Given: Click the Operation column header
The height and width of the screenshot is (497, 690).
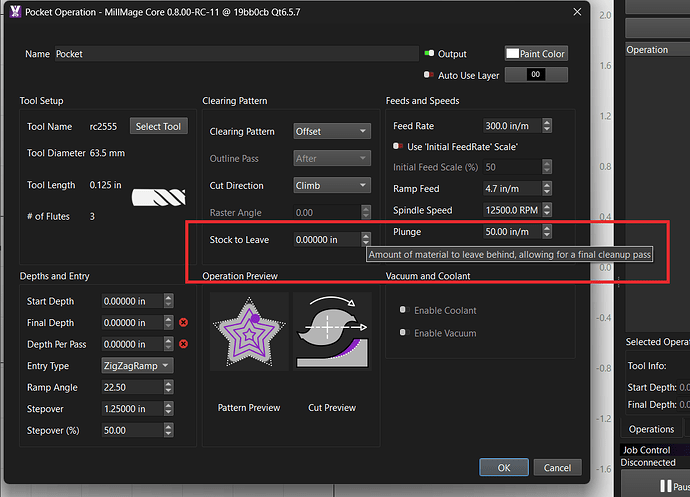Looking at the screenshot, I should 647,50.
